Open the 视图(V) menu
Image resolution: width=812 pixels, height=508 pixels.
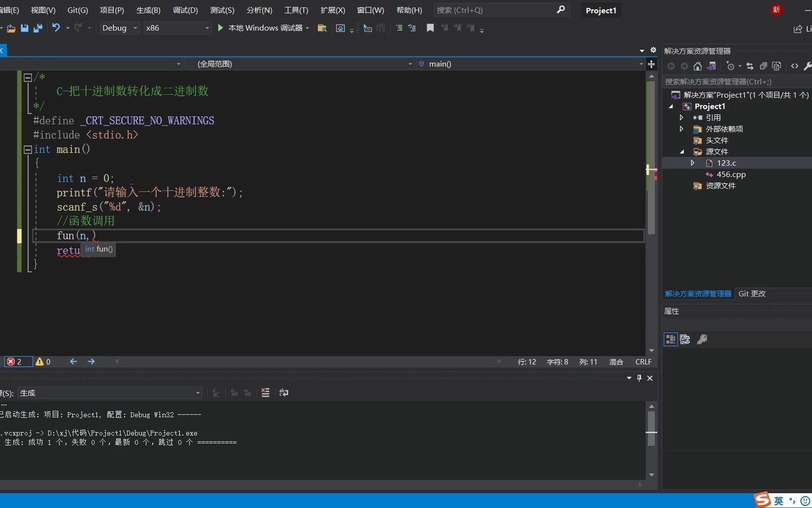43,10
